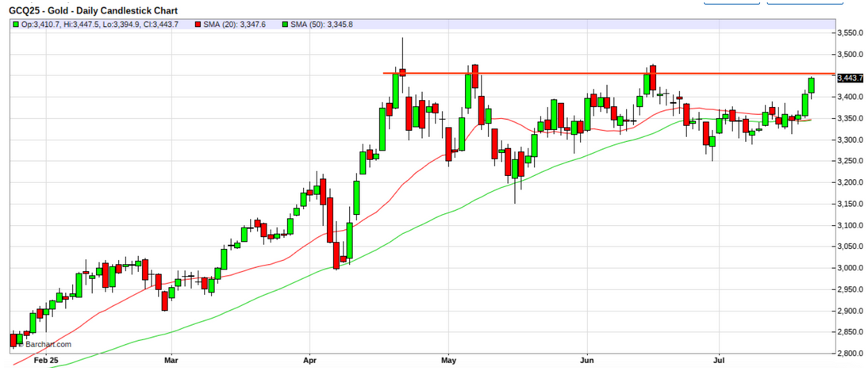Screen dimensions: 868x371
Task: Click the Jul date axis label
Action: 718,359
